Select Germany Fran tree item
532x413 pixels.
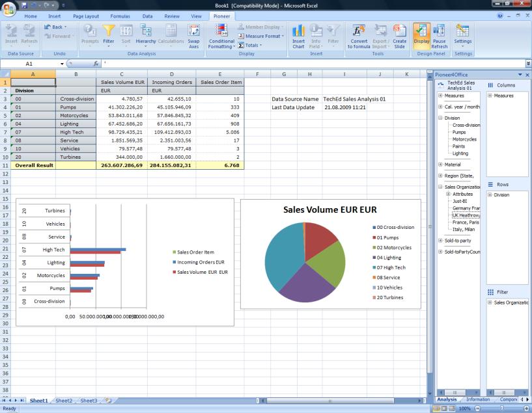466,208
